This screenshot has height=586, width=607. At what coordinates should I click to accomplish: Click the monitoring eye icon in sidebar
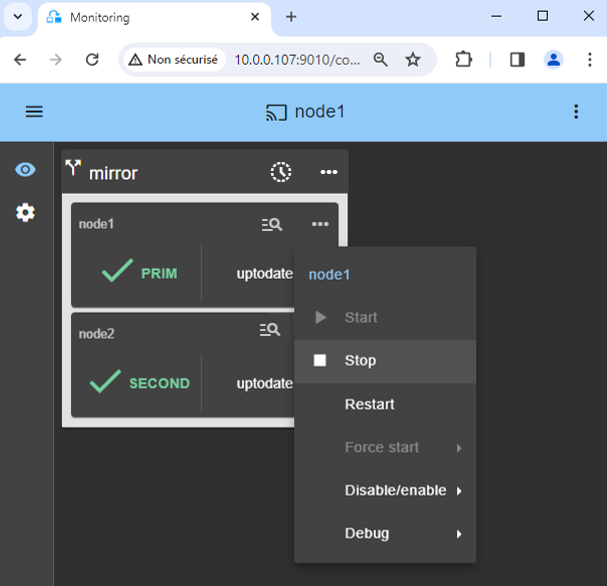(x=25, y=170)
